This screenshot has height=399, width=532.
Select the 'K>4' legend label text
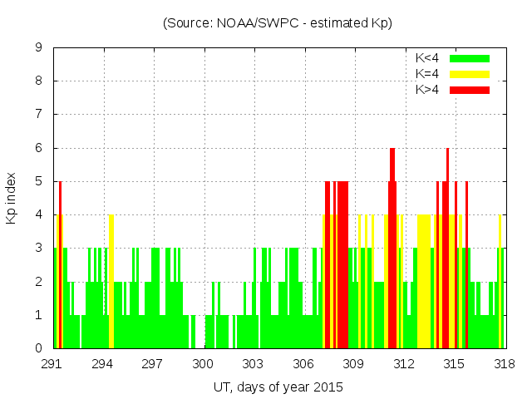(x=426, y=90)
